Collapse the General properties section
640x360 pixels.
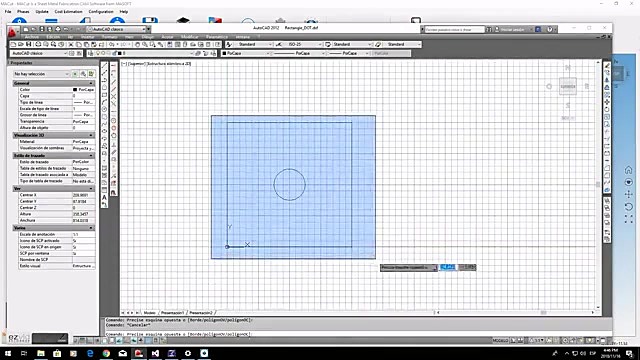[91, 83]
